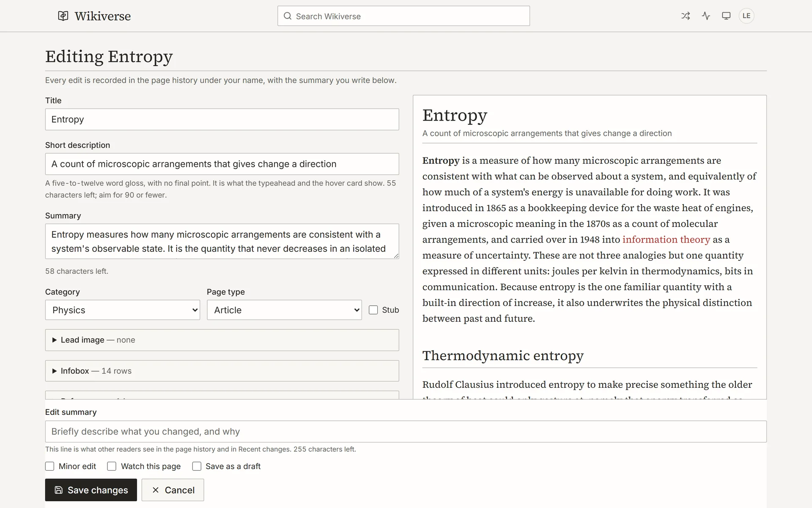The height and width of the screenshot is (508, 812).
Task: Focus the Search Wikiverse field
Action: [403, 16]
